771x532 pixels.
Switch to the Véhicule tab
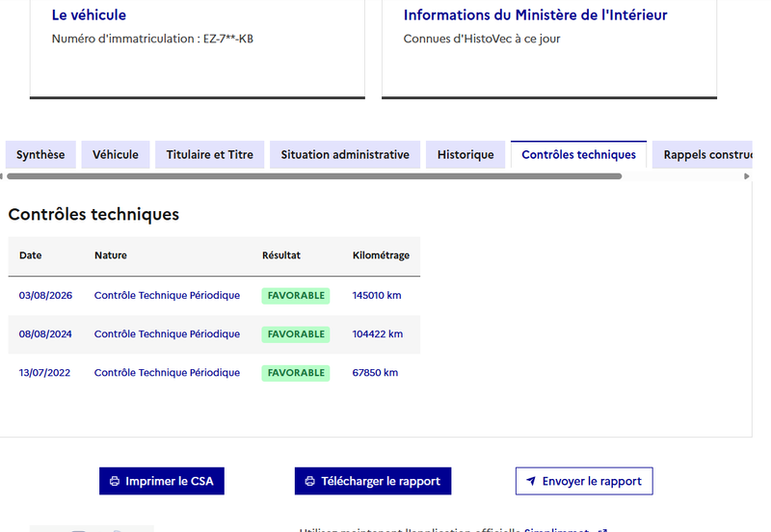tap(116, 154)
